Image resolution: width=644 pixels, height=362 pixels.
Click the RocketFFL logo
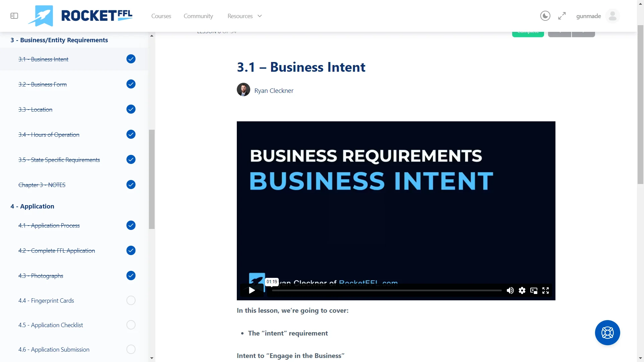point(80,16)
